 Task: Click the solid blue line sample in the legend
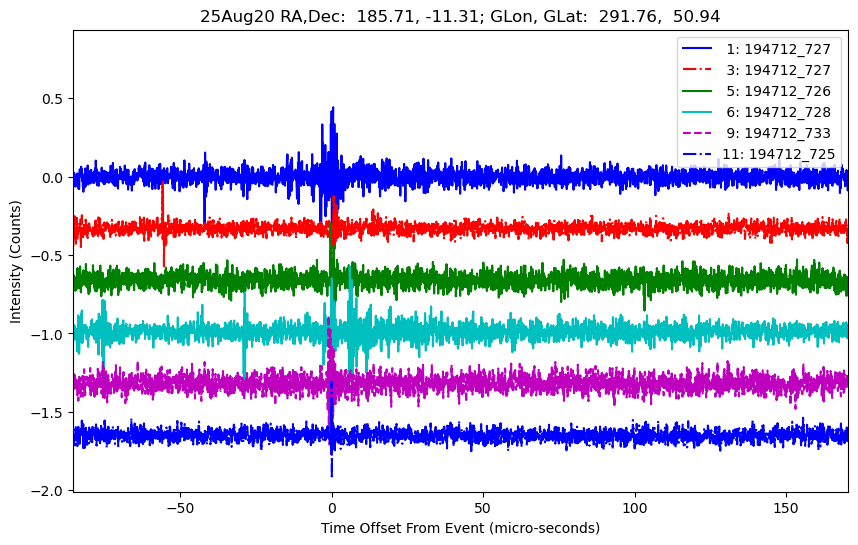697,49
